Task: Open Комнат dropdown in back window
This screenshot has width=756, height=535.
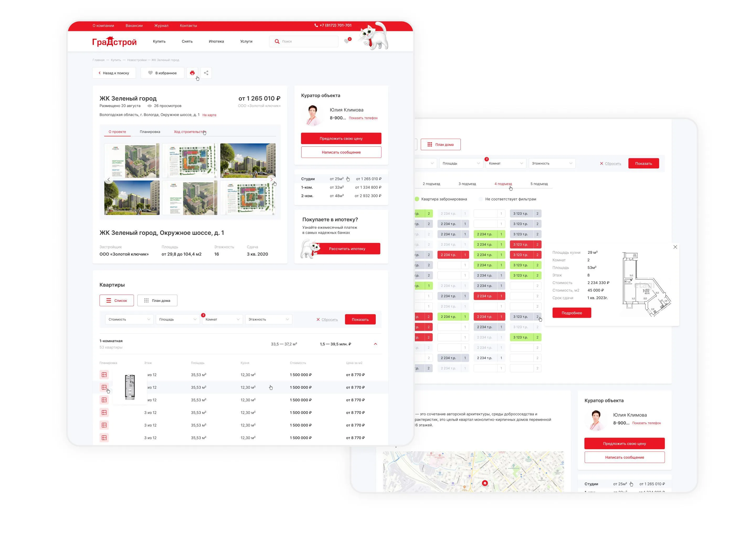Action: (x=506, y=163)
